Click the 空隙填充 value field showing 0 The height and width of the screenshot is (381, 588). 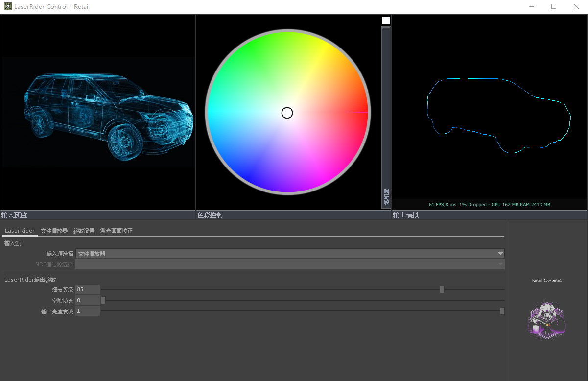(88, 300)
